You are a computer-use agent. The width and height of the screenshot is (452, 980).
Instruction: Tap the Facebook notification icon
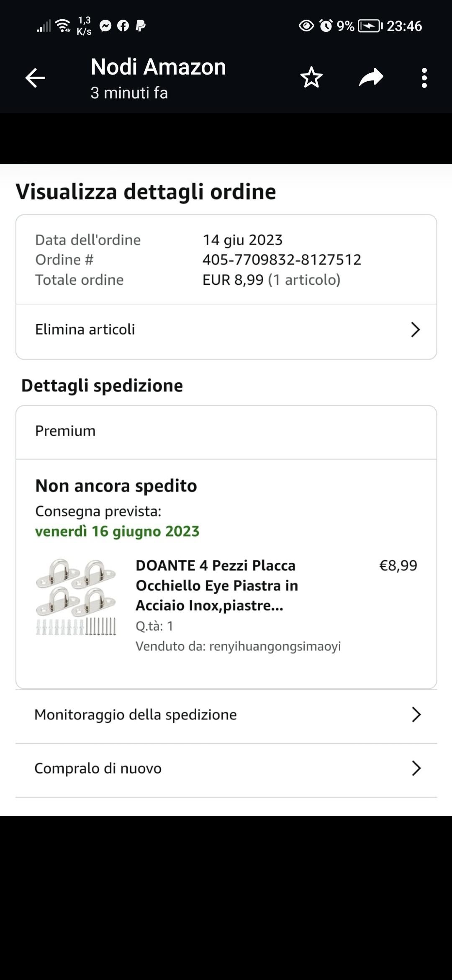123,26
